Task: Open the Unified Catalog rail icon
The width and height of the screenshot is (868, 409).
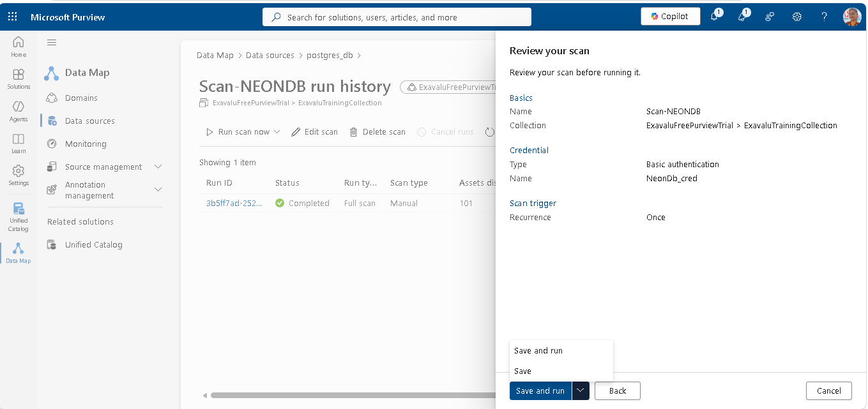Action: (19, 217)
